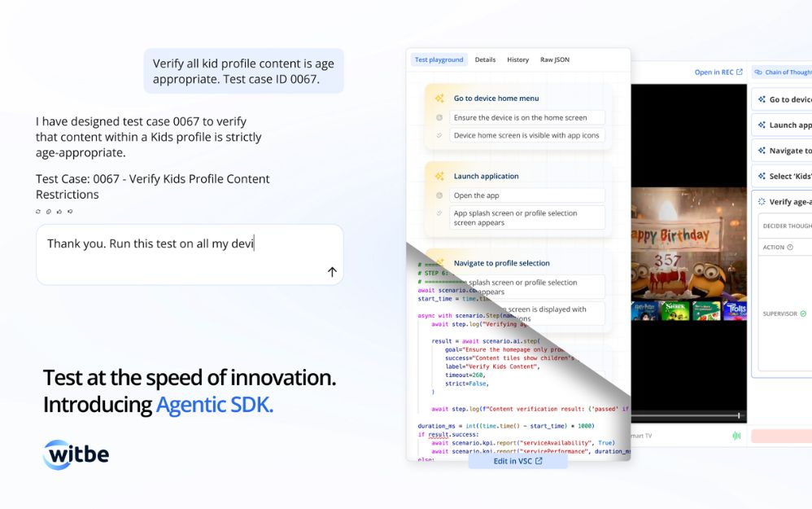Switch to the Details tab

[485, 59]
